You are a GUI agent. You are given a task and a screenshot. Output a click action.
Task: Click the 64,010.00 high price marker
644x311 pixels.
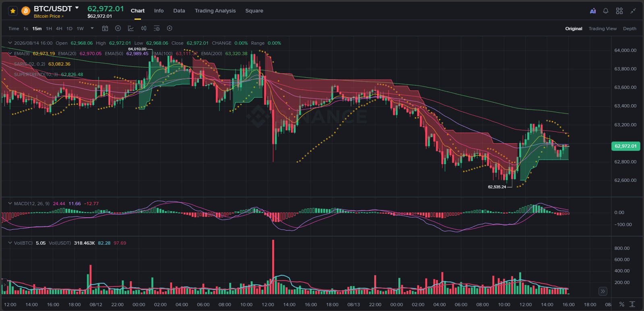point(137,49)
